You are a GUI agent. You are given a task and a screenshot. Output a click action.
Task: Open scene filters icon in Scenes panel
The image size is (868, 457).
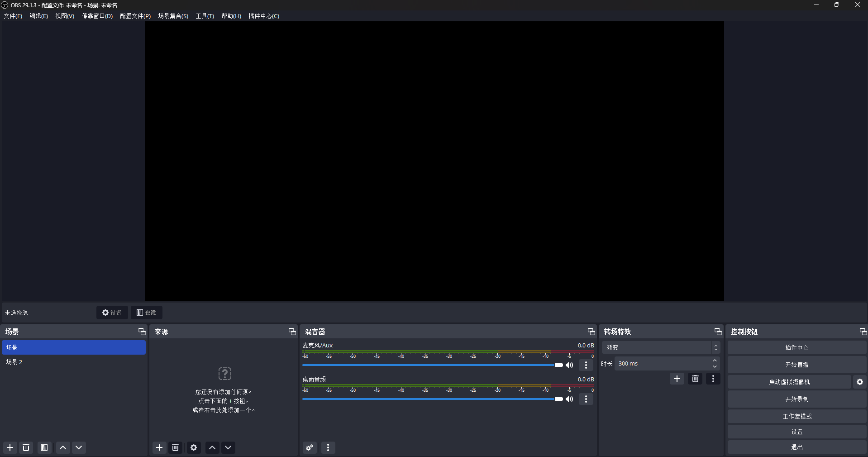click(x=44, y=447)
